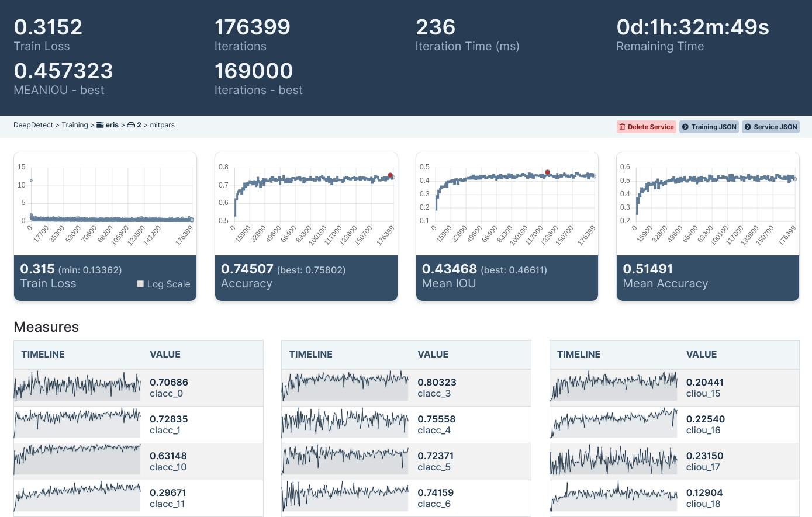Viewport: 812px width, 517px height.
Task: Click the clacc_1 timeline sparkline
Action: click(x=77, y=422)
